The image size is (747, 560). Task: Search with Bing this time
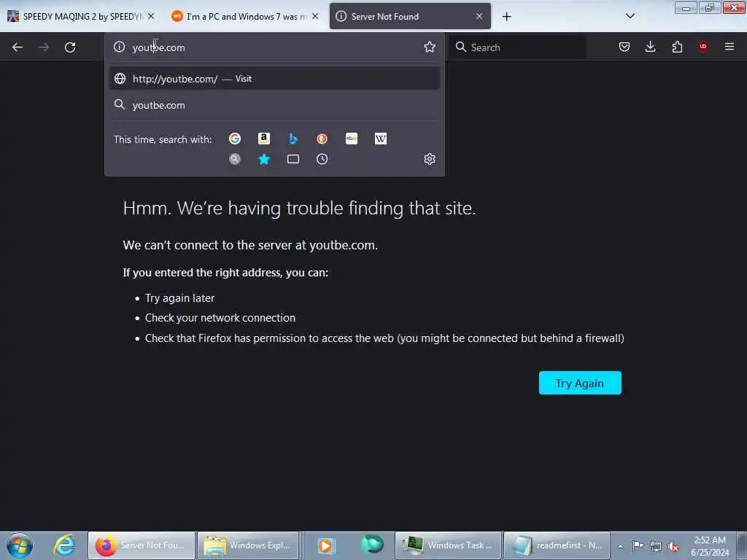pos(293,139)
